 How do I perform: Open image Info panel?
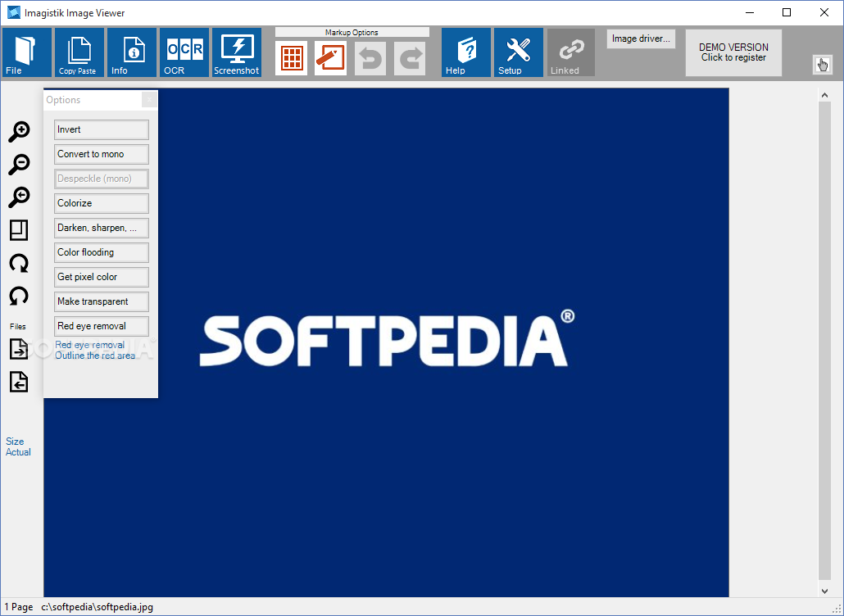coord(132,52)
